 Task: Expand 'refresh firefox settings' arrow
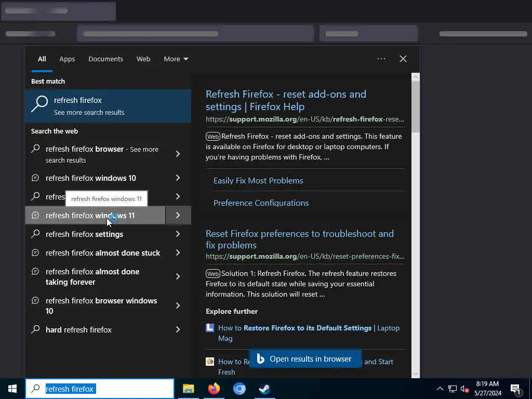[178, 234]
